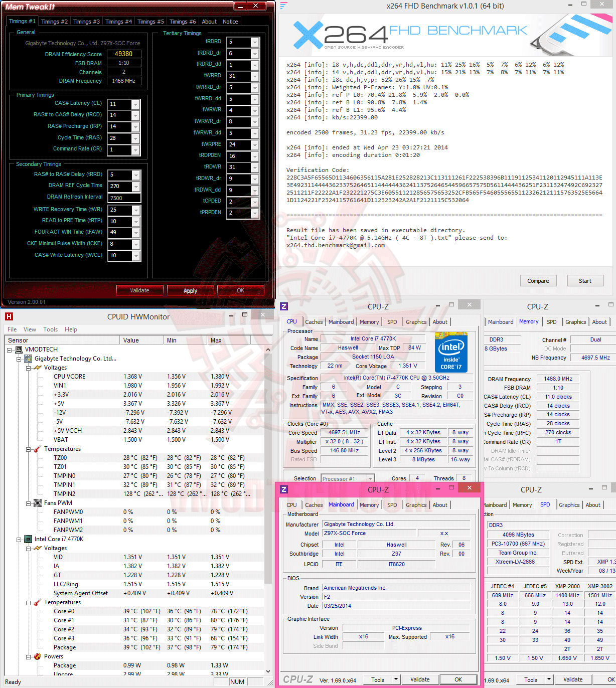Click the Gigabyte mainboard icon in sensor tree
This screenshot has width=616, height=688.
click(29, 359)
